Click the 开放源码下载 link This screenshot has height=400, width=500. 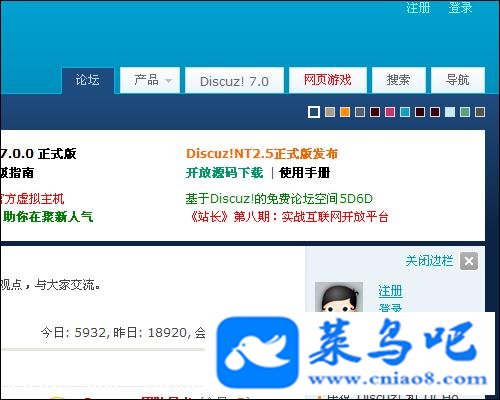[224, 173]
